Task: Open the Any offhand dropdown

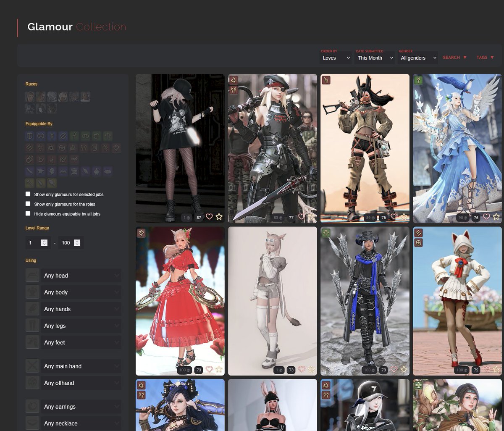Action: click(81, 383)
